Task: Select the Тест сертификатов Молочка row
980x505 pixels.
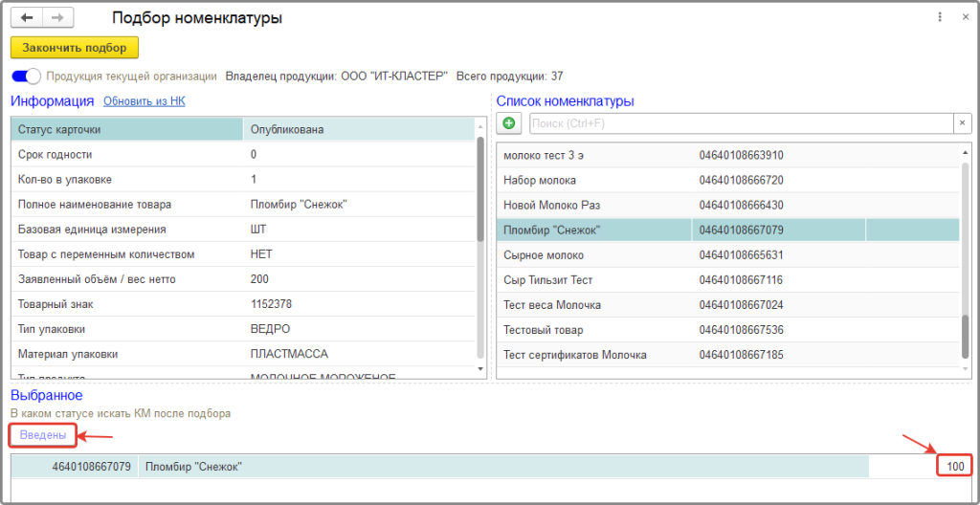Action: (728, 355)
